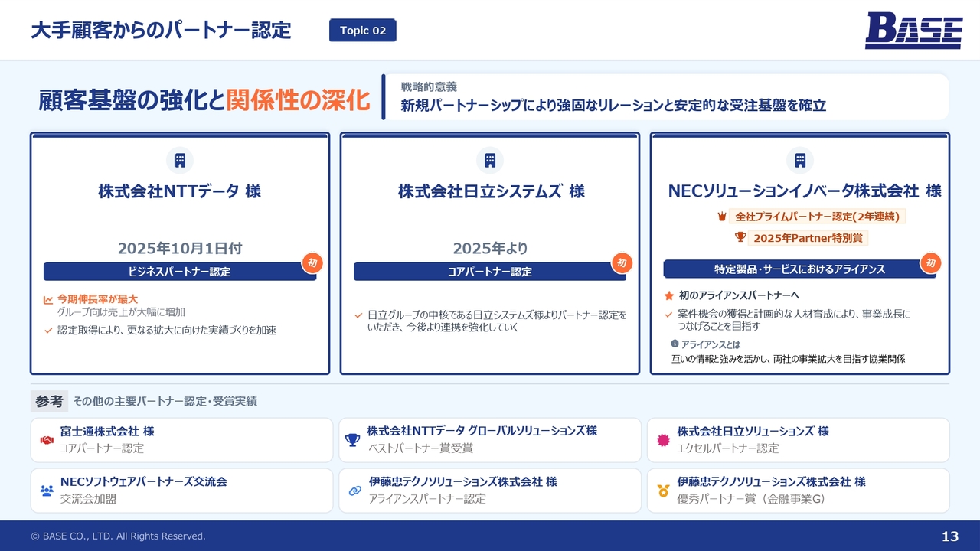The height and width of the screenshot is (551, 980).
Task: Click the crown icon beside 全社プライムパートナー認定
Action: [x=721, y=217]
